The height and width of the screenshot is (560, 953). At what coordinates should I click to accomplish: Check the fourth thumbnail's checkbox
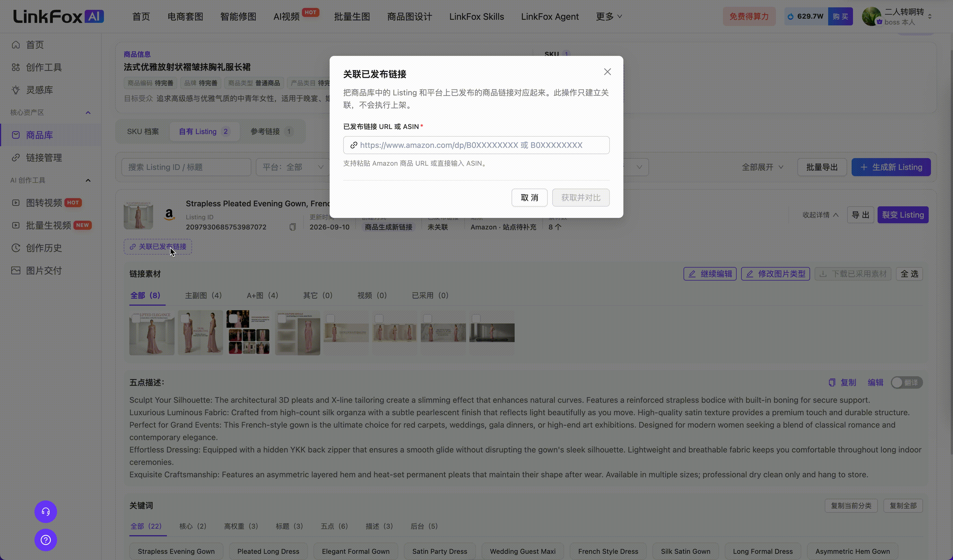point(282,319)
